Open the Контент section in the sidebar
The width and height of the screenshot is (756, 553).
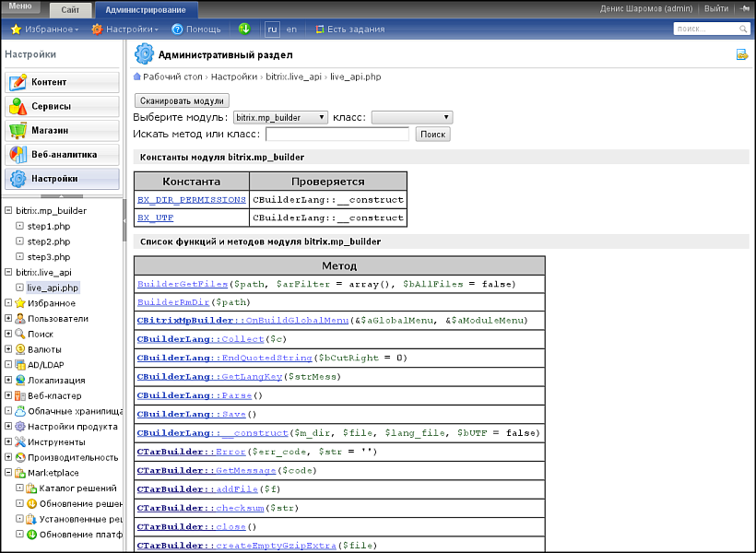click(x=62, y=82)
